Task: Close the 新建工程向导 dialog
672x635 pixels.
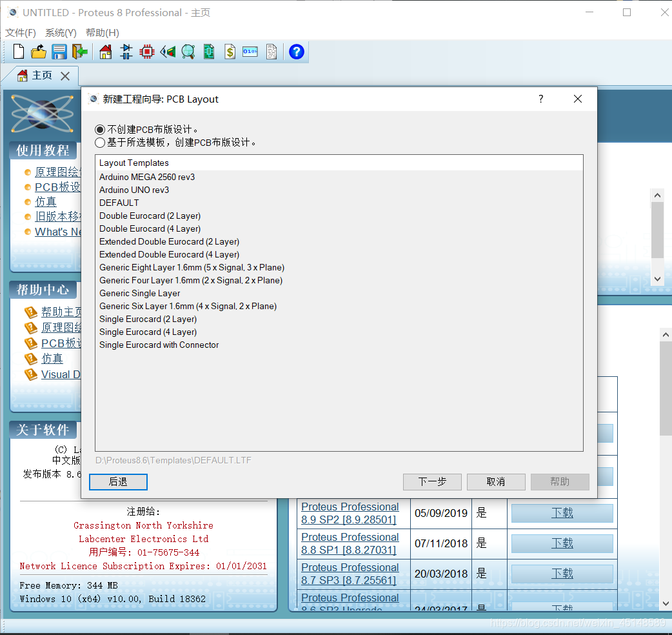Action: 578,99
